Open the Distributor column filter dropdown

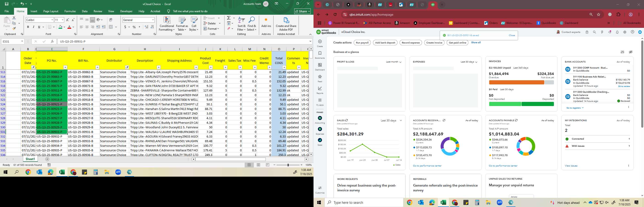coord(127,67)
